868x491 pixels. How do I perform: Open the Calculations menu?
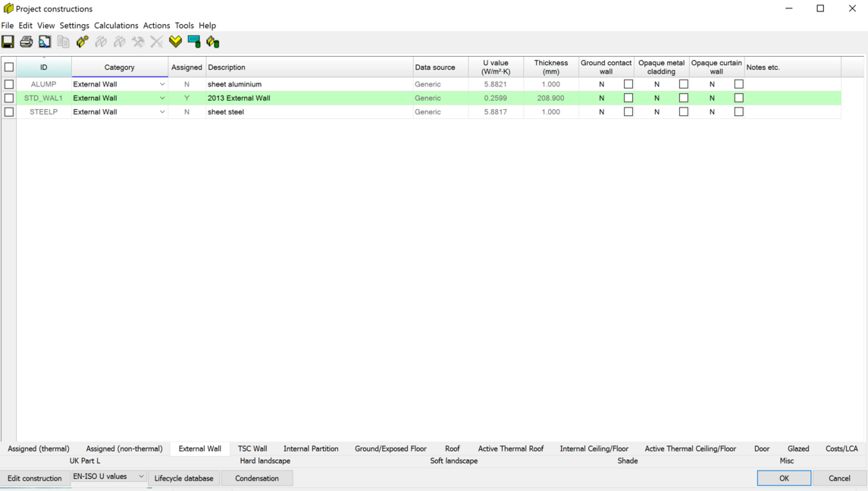pos(116,26)
